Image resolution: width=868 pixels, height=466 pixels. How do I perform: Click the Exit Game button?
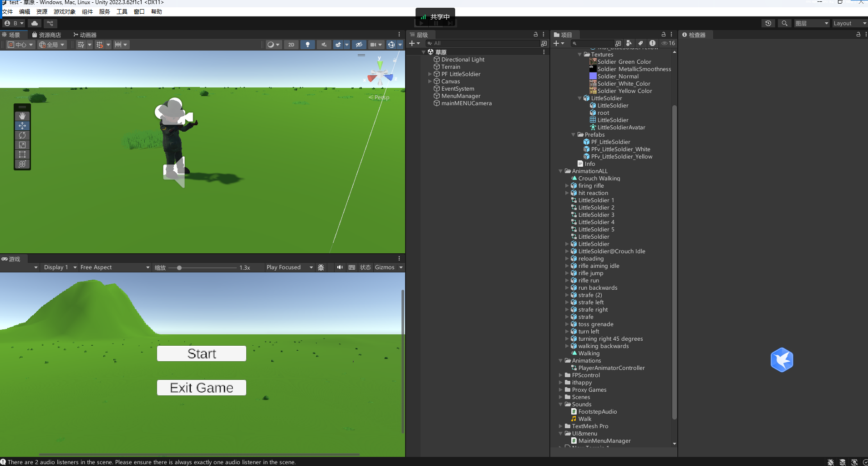coord(201,388)
